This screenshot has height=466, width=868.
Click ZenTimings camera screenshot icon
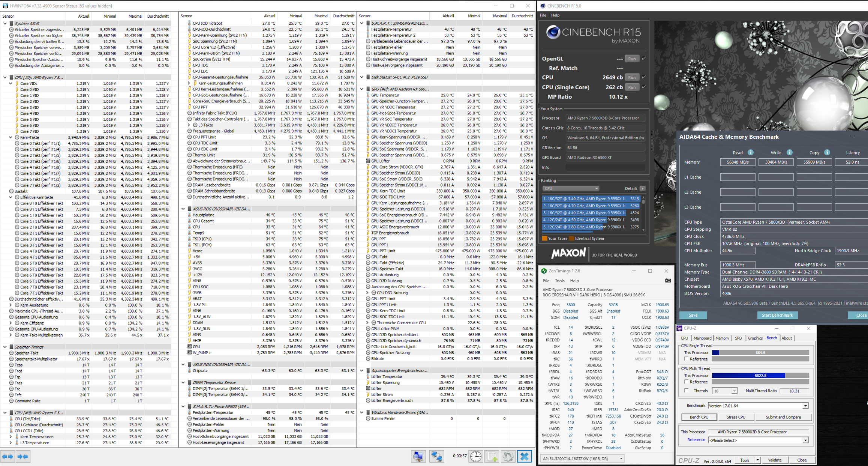point(668,281)
